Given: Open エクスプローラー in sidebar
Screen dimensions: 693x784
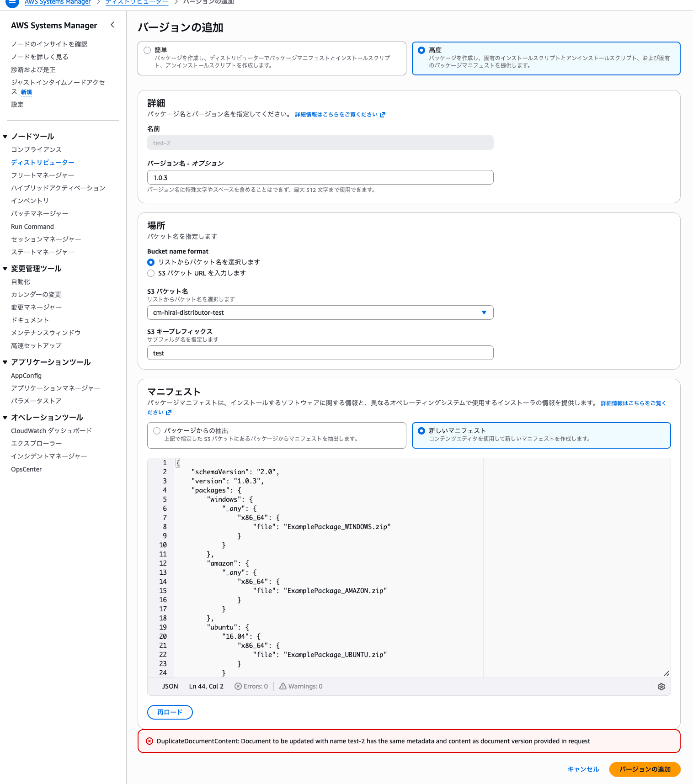Looking at the screenshot, I should click(37, 444).
